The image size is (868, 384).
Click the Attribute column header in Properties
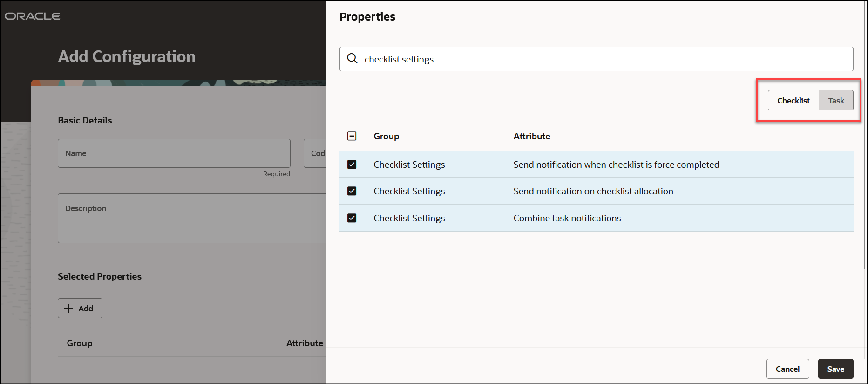point(532,136)
